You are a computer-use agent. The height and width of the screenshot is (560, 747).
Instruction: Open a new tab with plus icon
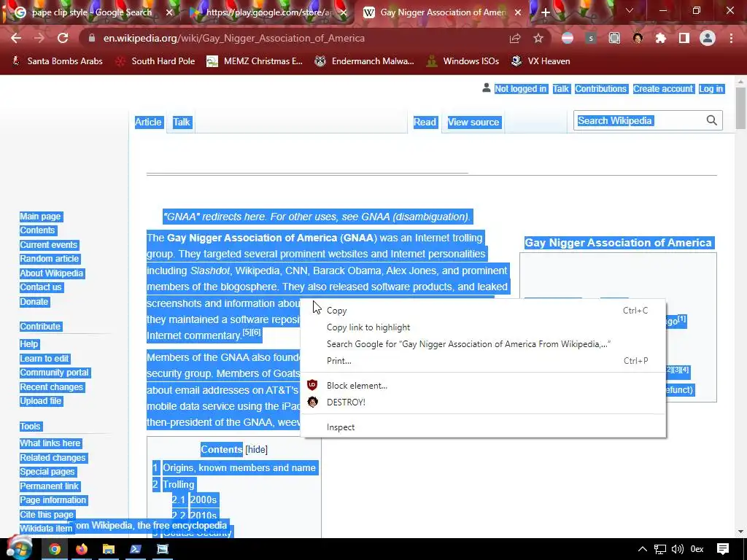[546, 12]
